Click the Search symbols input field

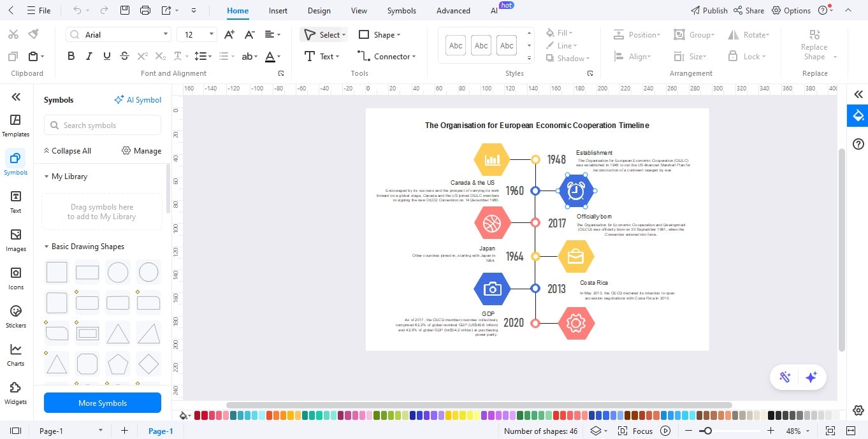(103, 125)
